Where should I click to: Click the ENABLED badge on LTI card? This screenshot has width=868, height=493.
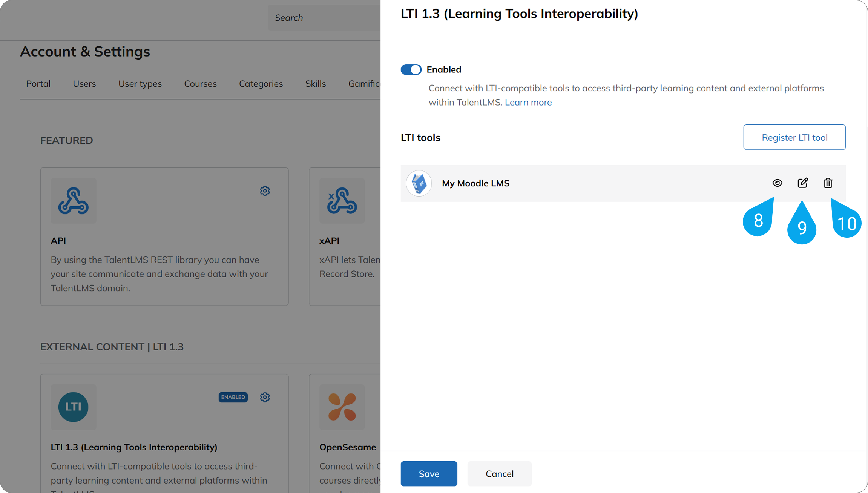(233, 397)
